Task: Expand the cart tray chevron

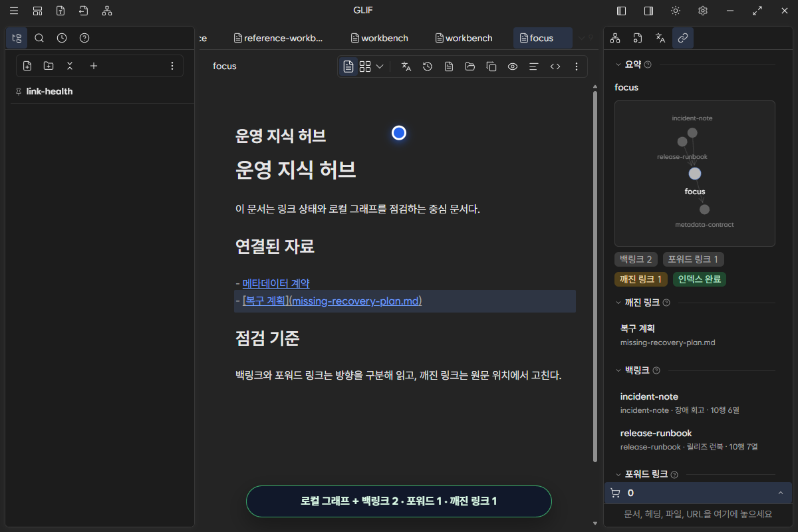Action: 780,493
